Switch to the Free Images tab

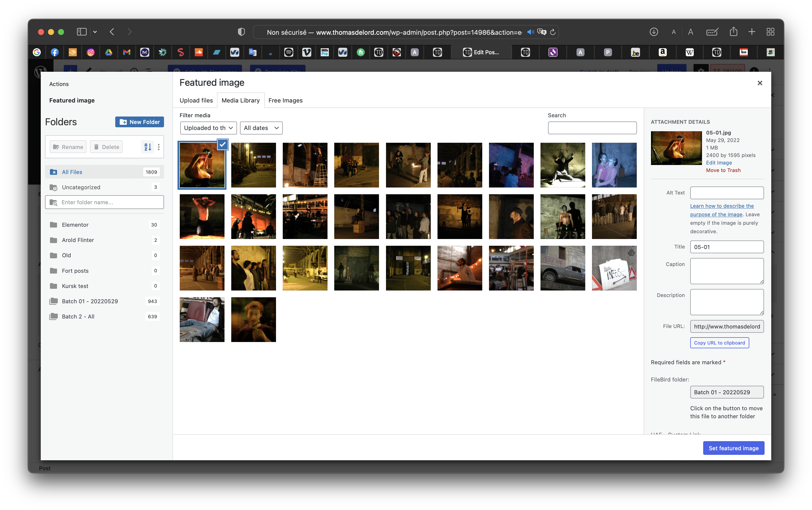[x=285, y=100]
